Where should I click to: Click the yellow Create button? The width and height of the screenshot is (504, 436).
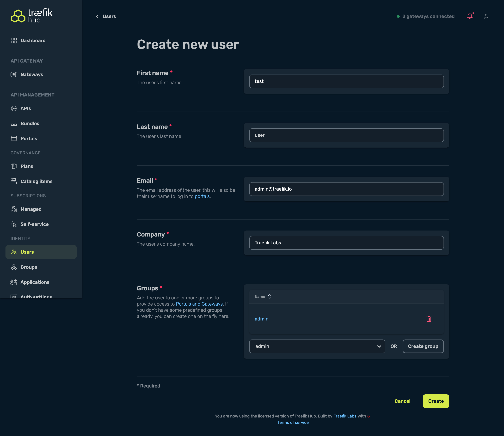436,401
